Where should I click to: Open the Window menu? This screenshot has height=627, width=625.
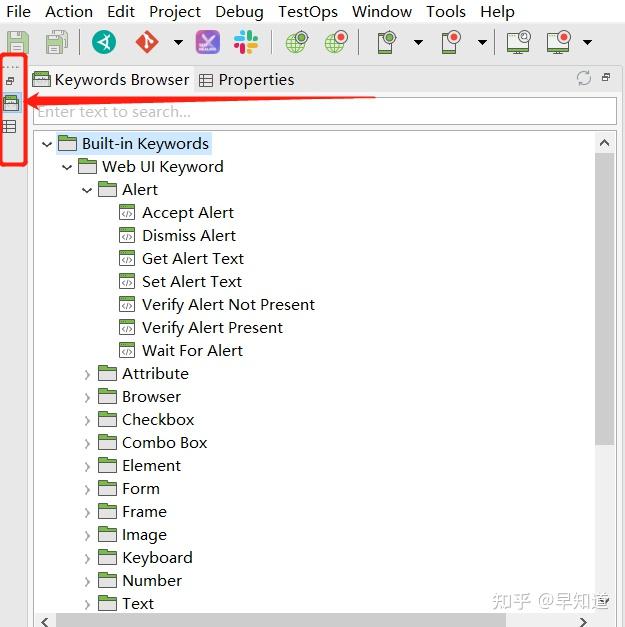click(x=382, y=12)
